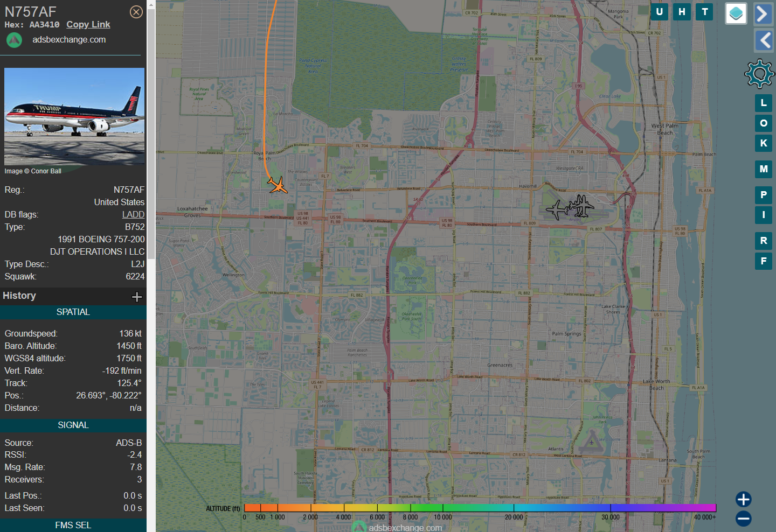Image resolution: width=776 pixels, height=532 pixels.
Task: Open the Trump 757 aircraft photo
Action: 74,116
